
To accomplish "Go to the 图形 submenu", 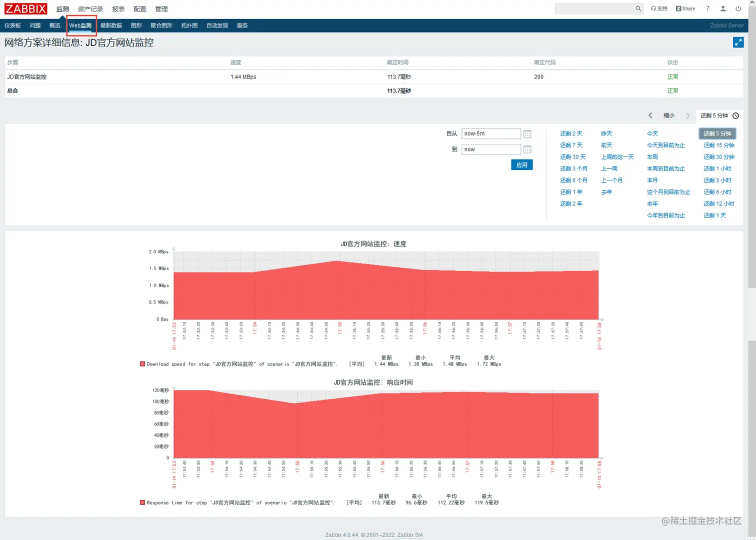I will pos(136,25).
